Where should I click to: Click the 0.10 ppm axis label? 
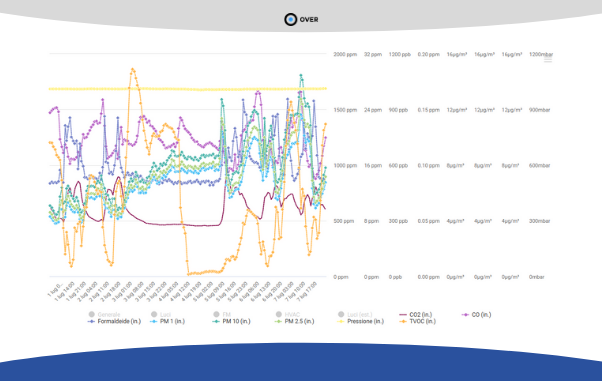point(428,166)
